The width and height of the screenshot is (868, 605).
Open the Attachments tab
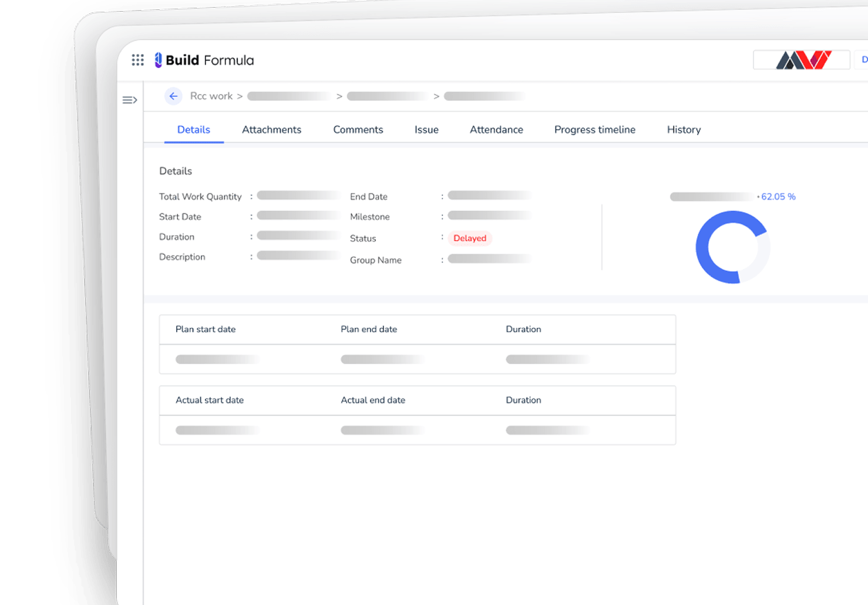click(271, 130)
